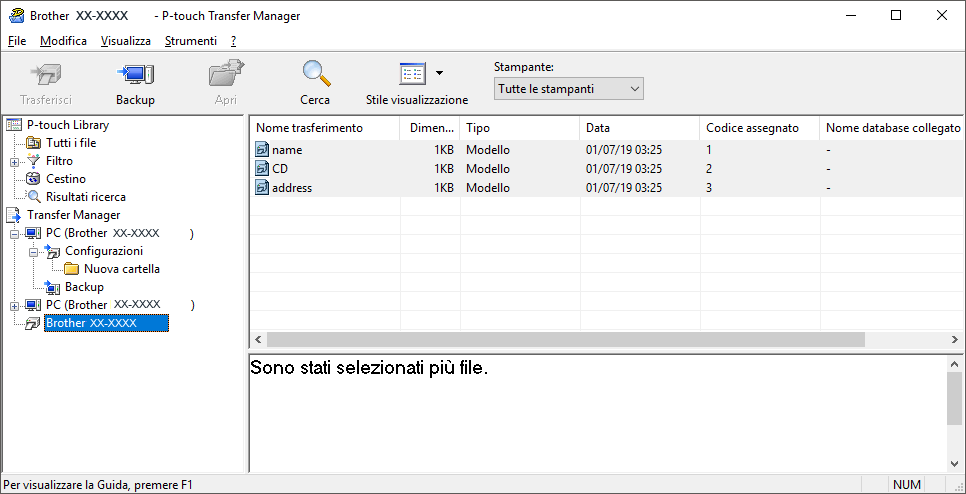Screen dimensions: 966x494
Task: Click the right scroll arrow of file list
Action: [954, 339]
